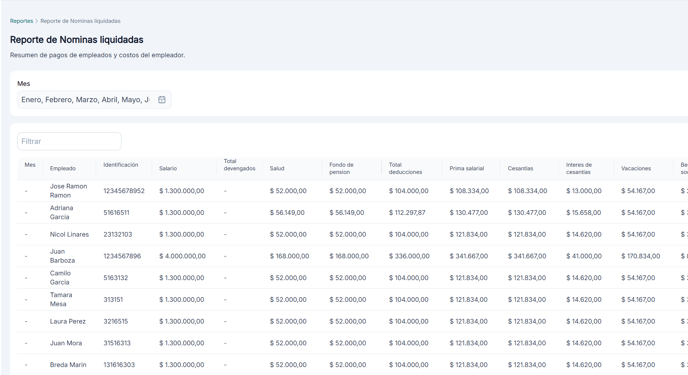The image size is (688, 375).
Task: Click Adriana Garcia's Salud value $ 56.149,00
Action: point(287,212)
